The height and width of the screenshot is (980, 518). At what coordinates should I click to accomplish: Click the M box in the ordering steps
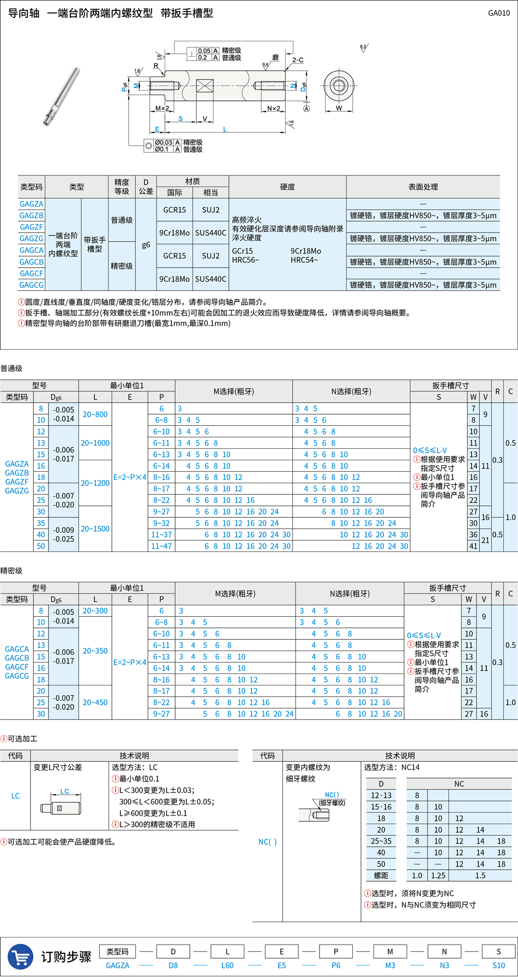(x=390, y=952)
